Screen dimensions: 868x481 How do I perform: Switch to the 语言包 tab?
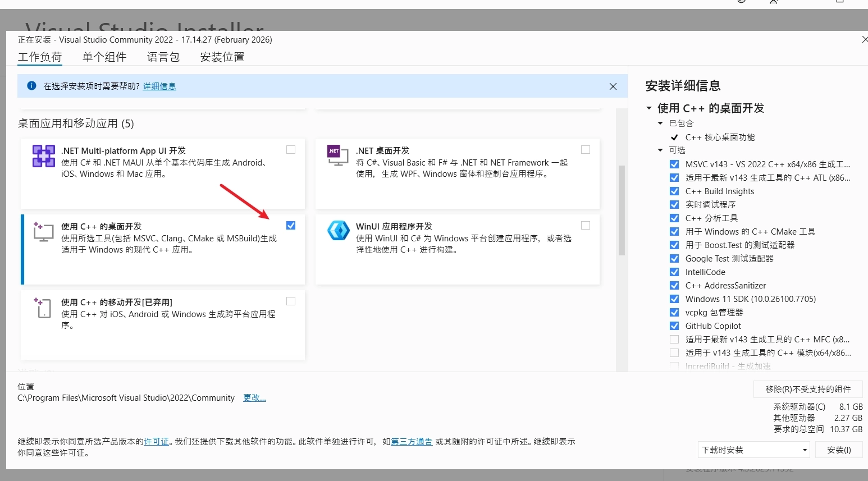(x=163, y=57)
